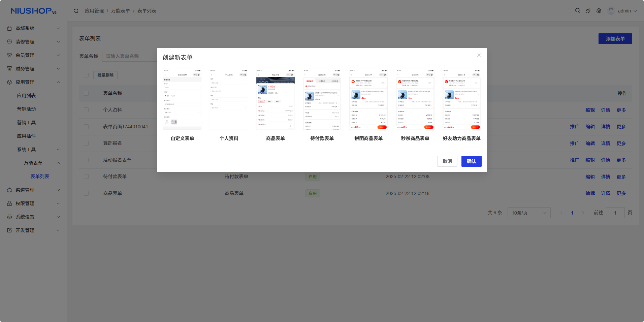Image resolution: width=644 pixels, height=322 pixels.
Task: Select the 自定义表单 template thumbnail
Action: [x=182, y=100]
